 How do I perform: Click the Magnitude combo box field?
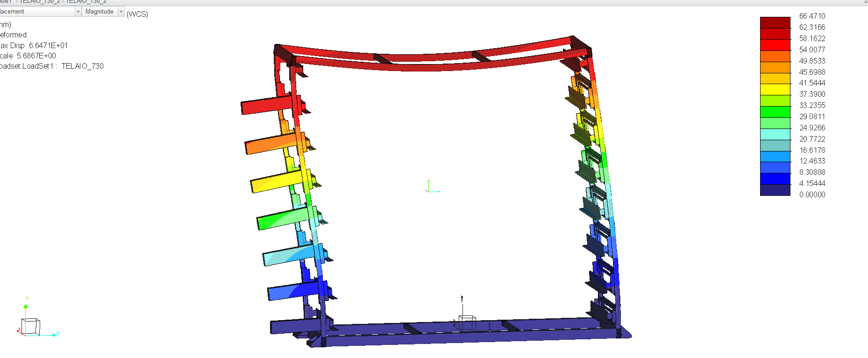tap(100, 12)
